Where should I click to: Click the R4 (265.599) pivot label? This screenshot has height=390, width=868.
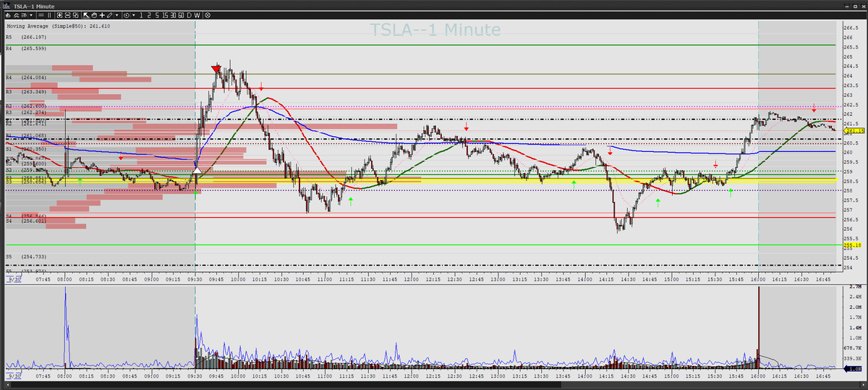[26, 48]
